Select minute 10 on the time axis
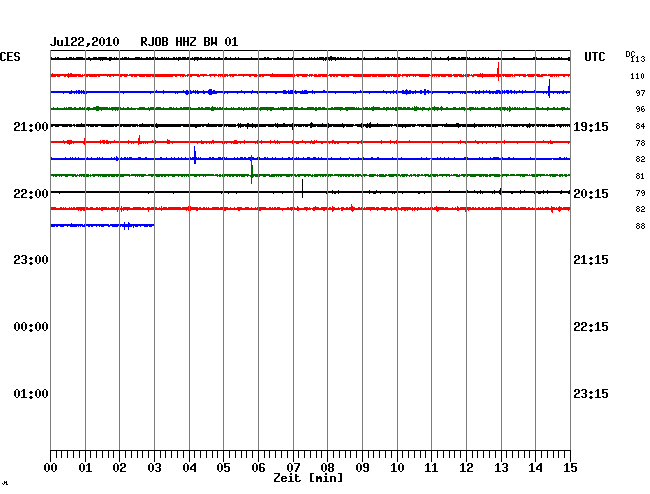The width and height of the screenshot is (650, 494). (397, 468)
